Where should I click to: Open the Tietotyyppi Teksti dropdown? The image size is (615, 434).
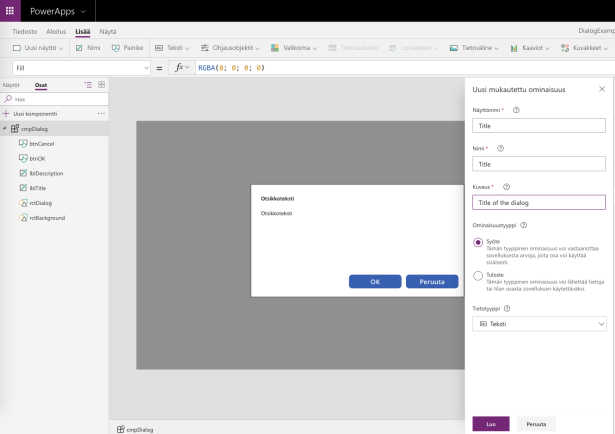[538, 324]
